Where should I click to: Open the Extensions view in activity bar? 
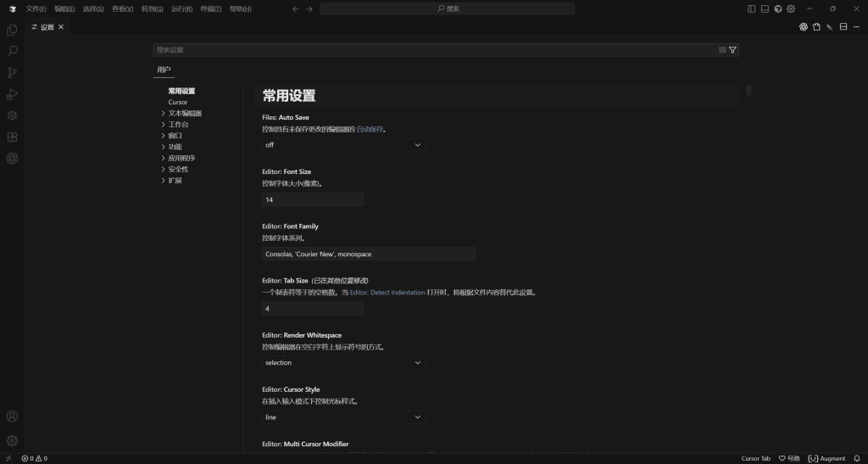pyautogui.click(x=12, y=137)
